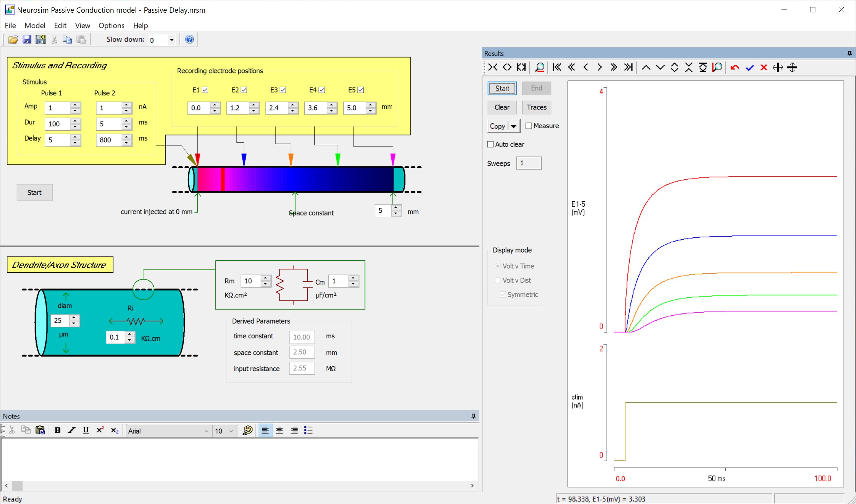Viewport: 856px width, 504px height.
Task: Uncheck the E3 electrode checkbox
Action: coord(283,90)
